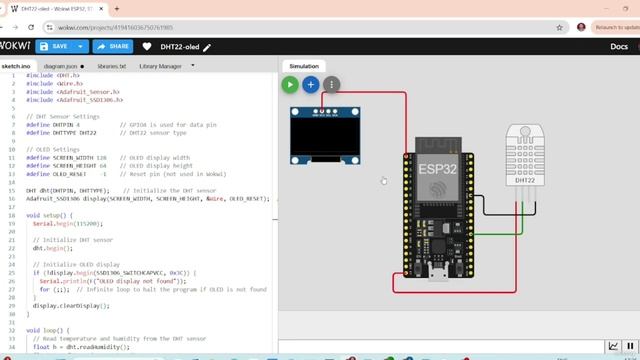Click the 'void loop() {' code line
The width and height of the screenshot is (640, 360).
47,330
